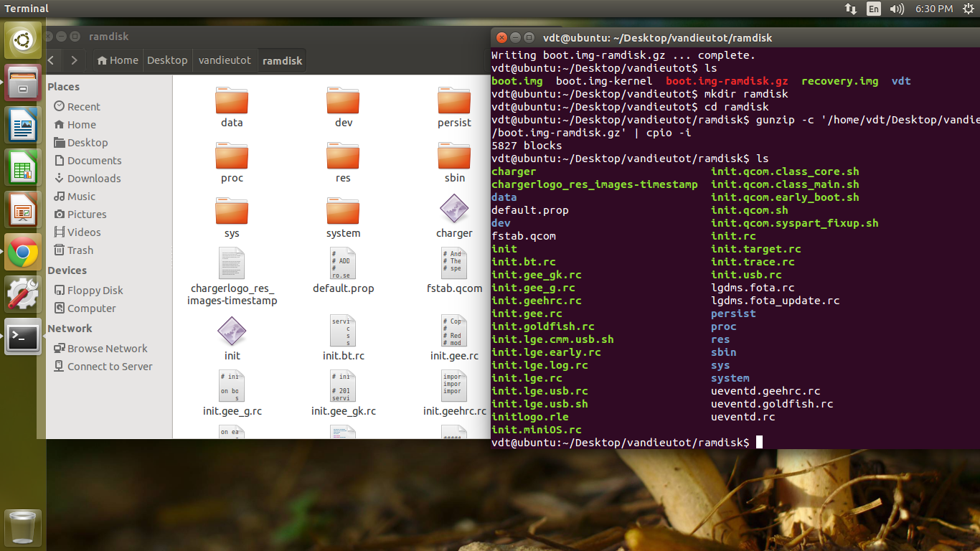The width and height of the screenshot is (980, 551).
Task: Open Google Chrome from the launcher
Action: (23, 252)
